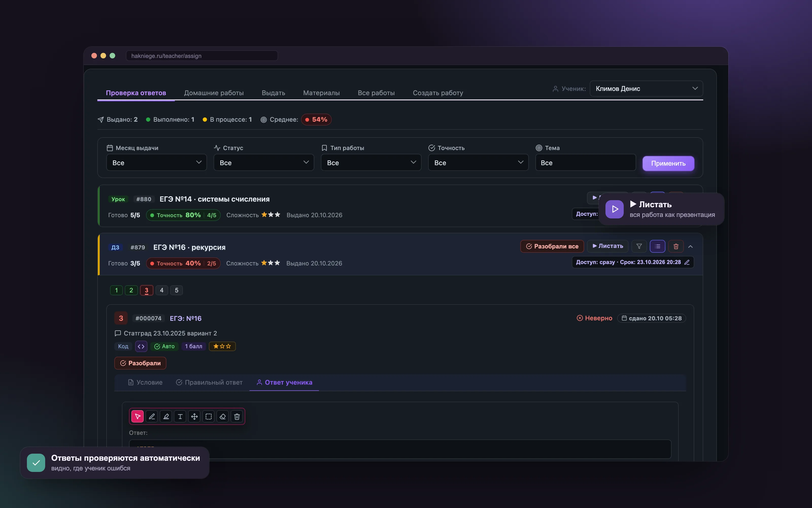The height and width of the screenshot is (508, 812).
Task: Toggle the Разобрали mark on task 3
Action: point(140,363)
